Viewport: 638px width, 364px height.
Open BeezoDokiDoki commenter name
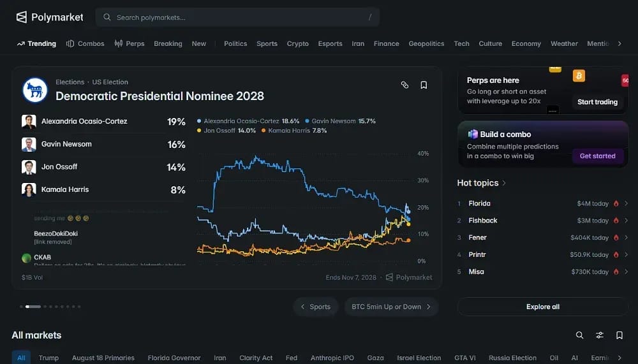pos(56,233)
